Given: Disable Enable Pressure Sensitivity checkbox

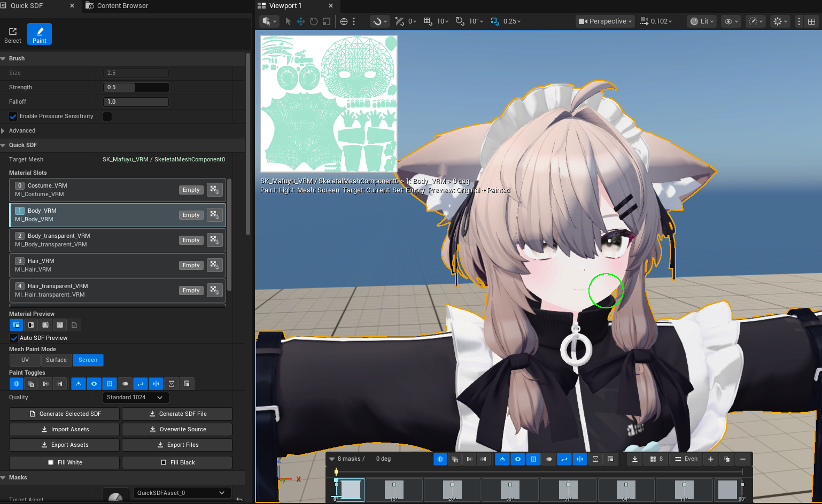Looking at the screenshot, I should (x=13, y=116).
